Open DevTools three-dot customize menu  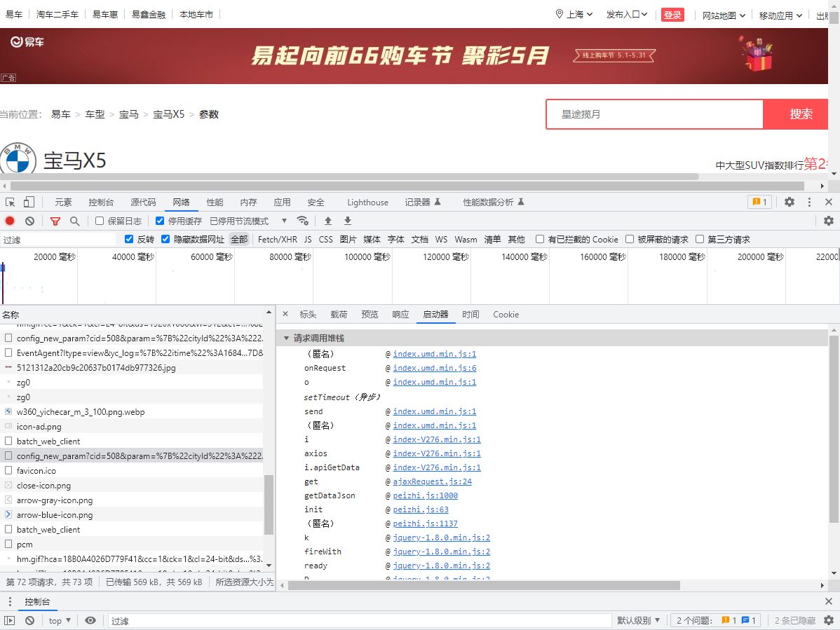[809, 202]
